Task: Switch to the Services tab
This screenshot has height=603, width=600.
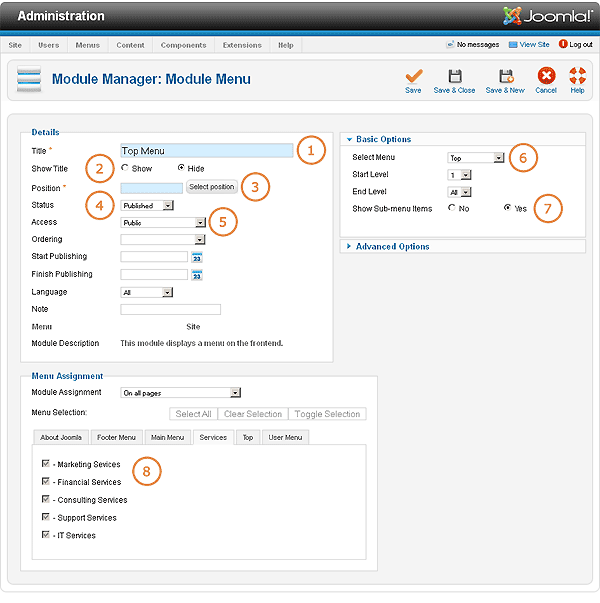Action: point(213,437)
